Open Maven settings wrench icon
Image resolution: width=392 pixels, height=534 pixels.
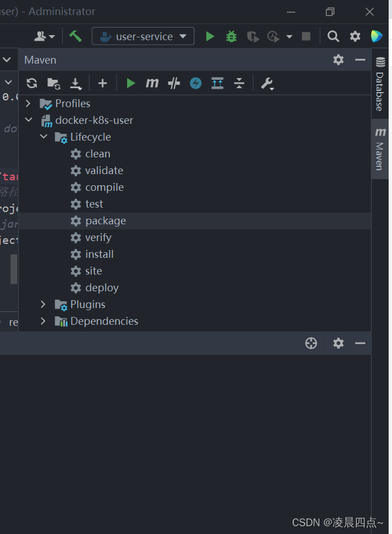pyautogui.click(x=268, y=84)
